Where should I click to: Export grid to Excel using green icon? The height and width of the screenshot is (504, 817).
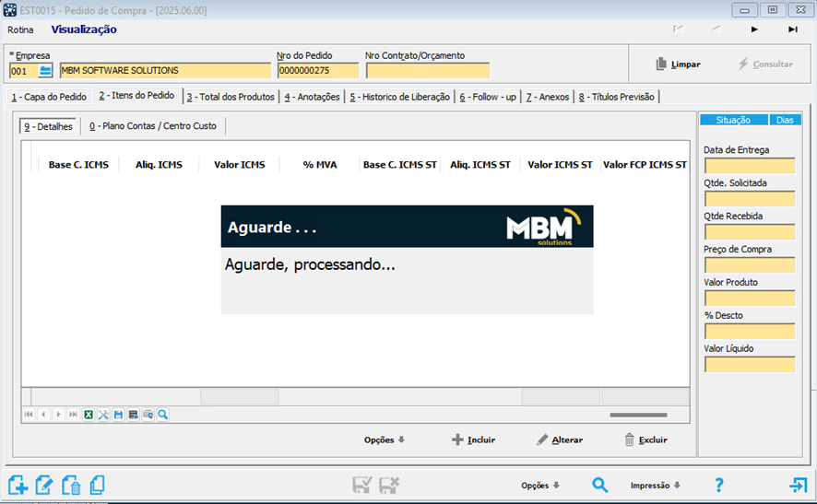[89, 415]
